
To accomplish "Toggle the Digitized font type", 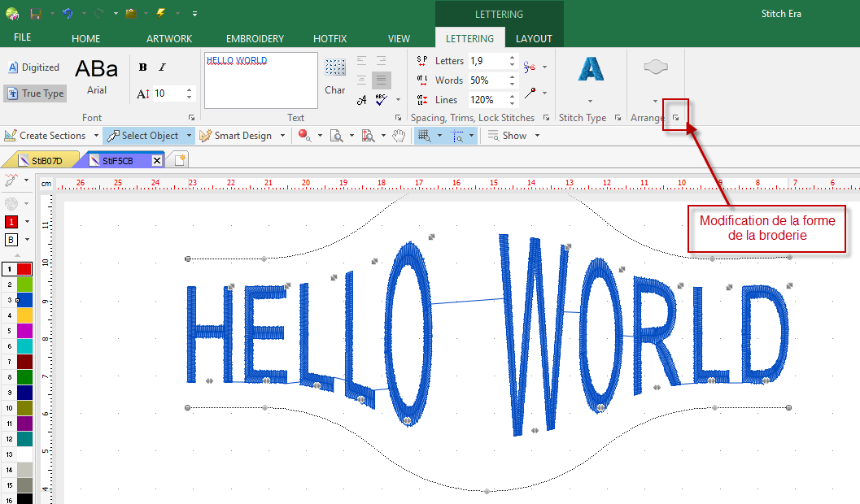I will pyautogui.click(x=34, y=67).
